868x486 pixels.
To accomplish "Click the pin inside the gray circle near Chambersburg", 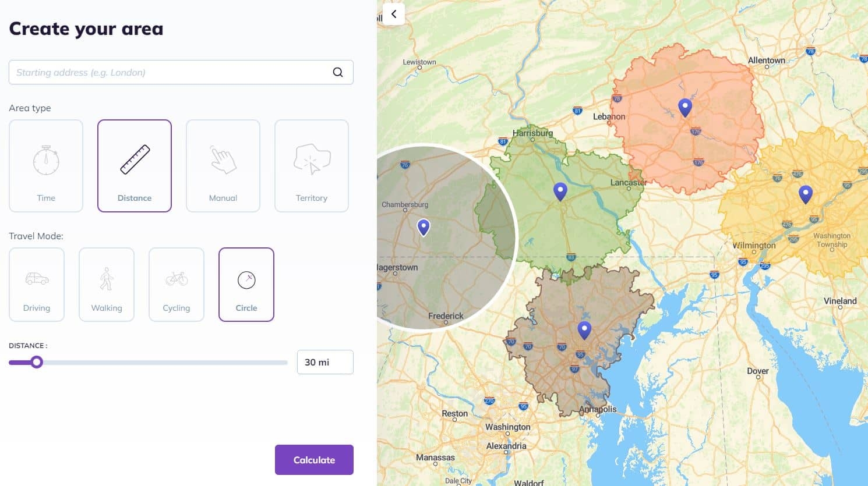I will (x=424, y=228).
